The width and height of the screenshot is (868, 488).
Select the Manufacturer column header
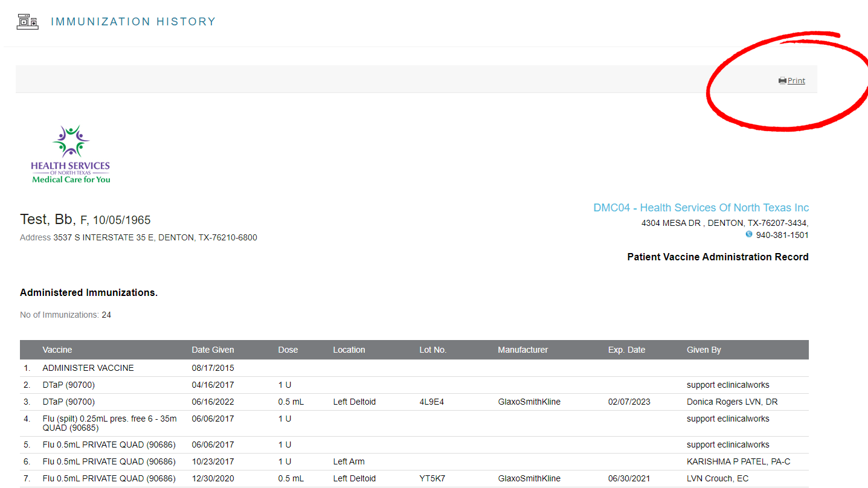[x=522, y=349]
